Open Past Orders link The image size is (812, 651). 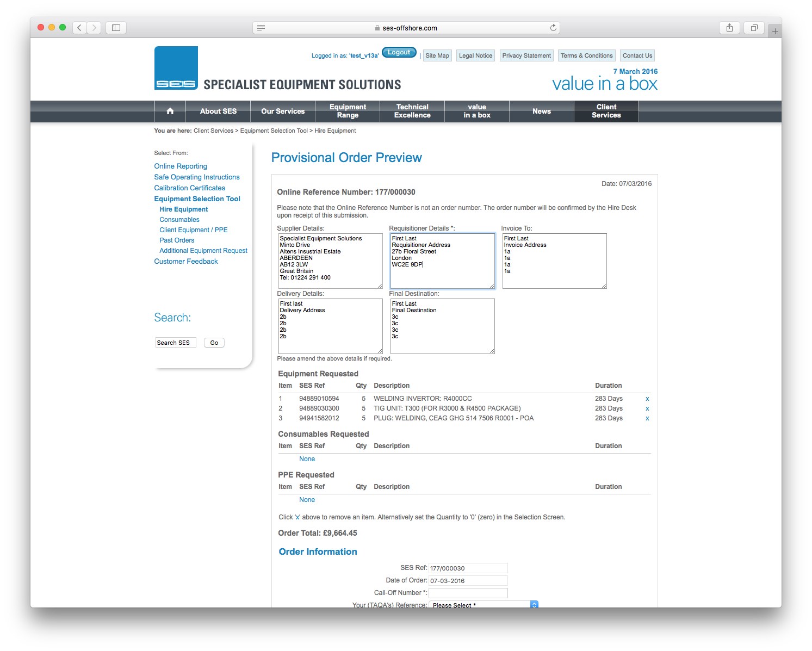[x=177, y=240]
